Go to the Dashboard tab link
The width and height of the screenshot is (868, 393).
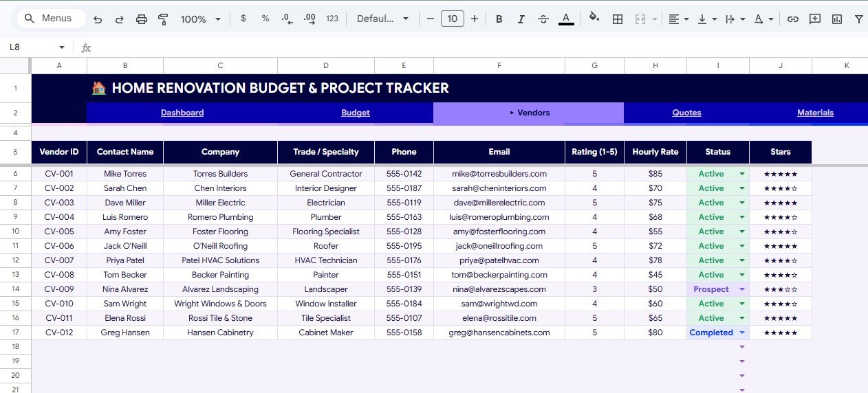pyautogui.click(x=182, y=113)
